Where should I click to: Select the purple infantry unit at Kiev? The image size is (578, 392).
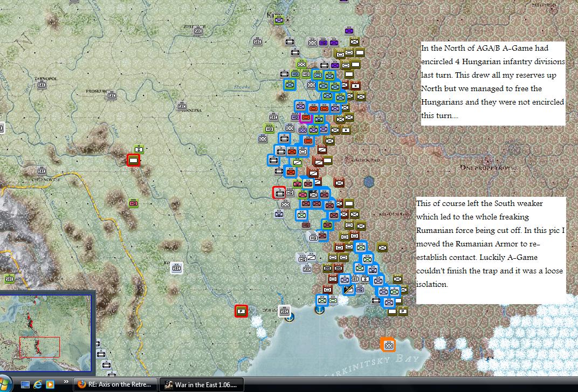point(279,20)
